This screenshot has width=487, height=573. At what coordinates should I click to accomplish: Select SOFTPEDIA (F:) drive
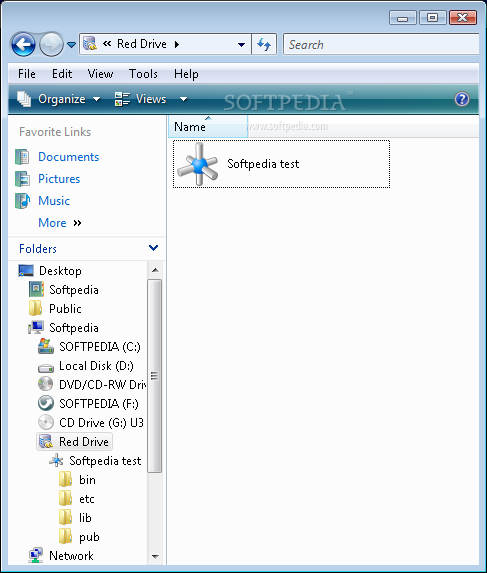pos(99,403)
